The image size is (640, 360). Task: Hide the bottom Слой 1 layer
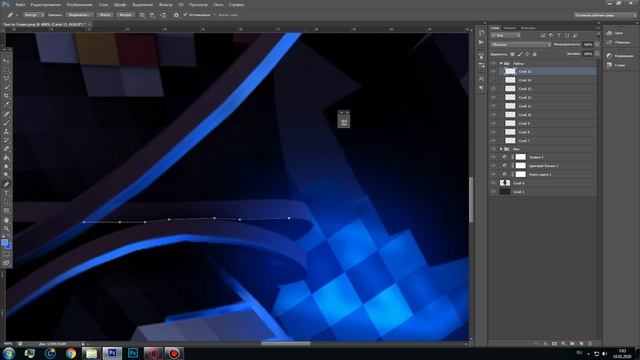pyautogui.click(x=493, y=191)
